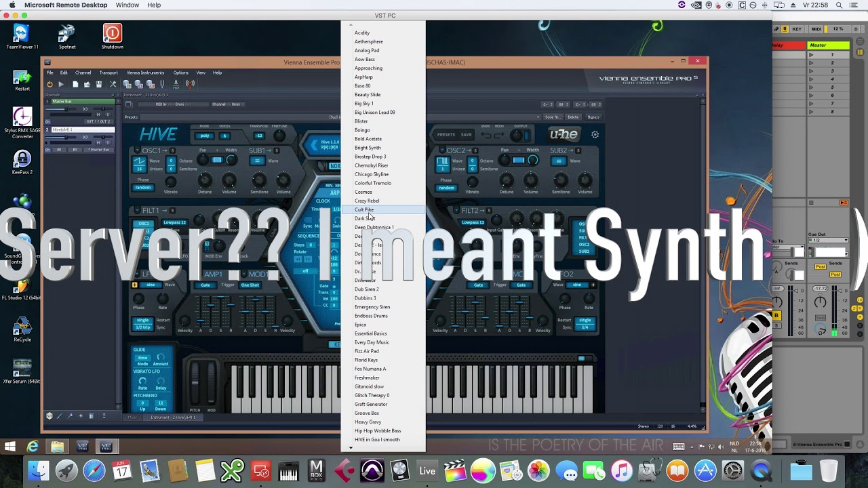Open Internet Explorer in Windows taskbar
The image size is (868, 488).
point(33,447)
